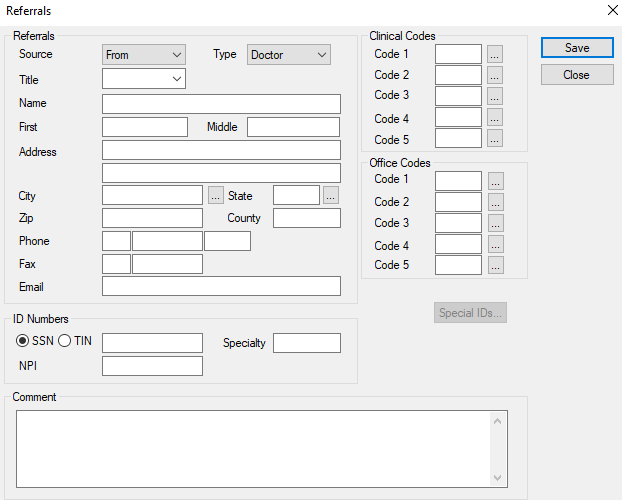This screenshot has width=622, height=500.
Task: Open lookup for Clinical Codes Code 5
Action: 495,139
